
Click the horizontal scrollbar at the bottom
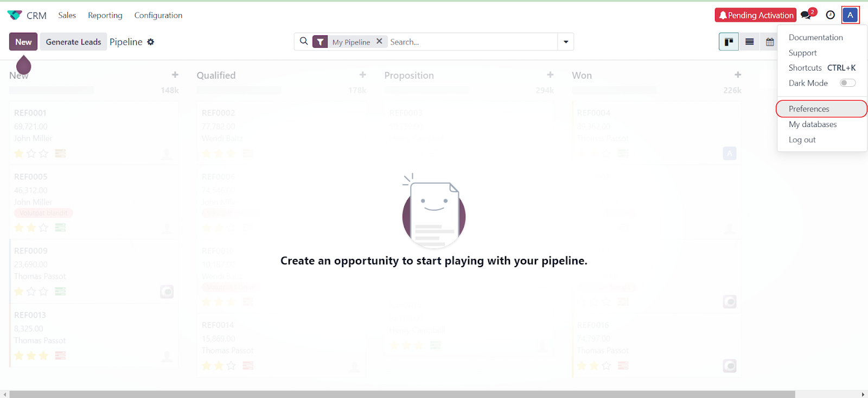click(401, 394)
